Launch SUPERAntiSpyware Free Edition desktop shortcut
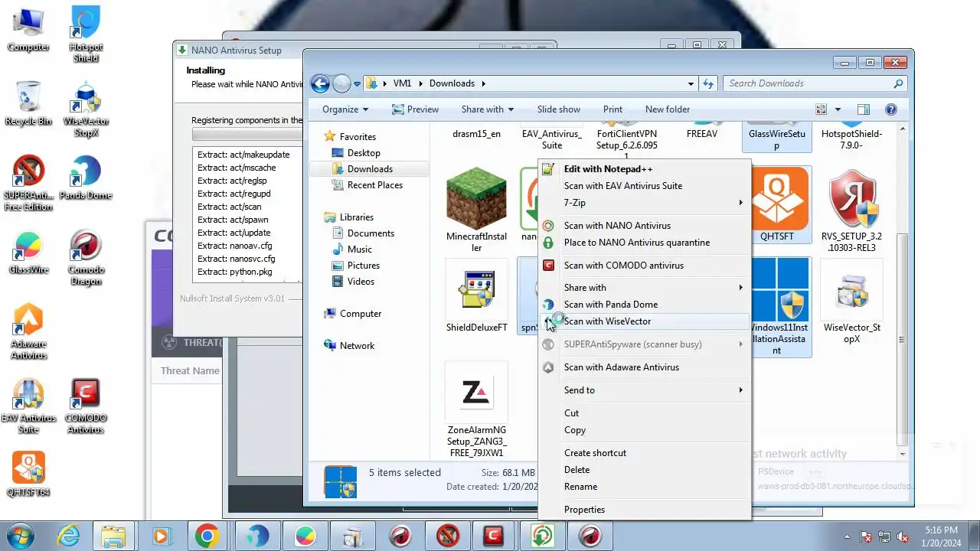This screenshot has width=980, height=551. [x=28, y=184]
